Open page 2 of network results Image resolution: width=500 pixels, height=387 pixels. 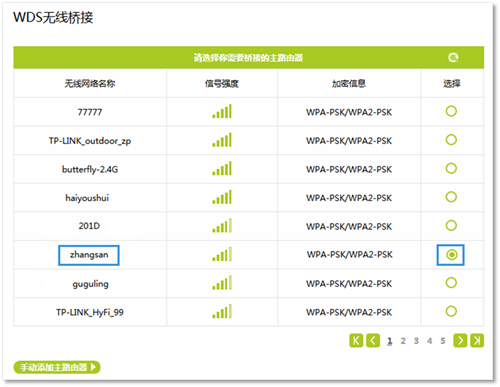coord(403,341)
